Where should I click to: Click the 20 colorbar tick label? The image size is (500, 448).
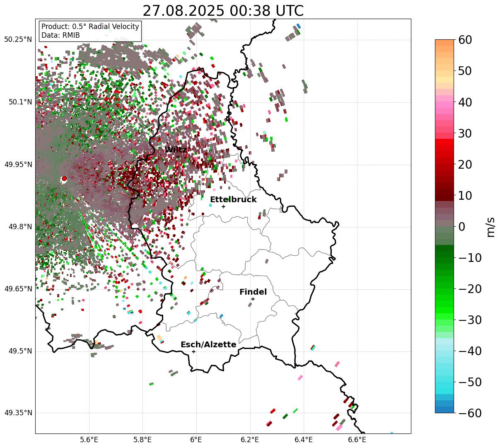[466, 165]
